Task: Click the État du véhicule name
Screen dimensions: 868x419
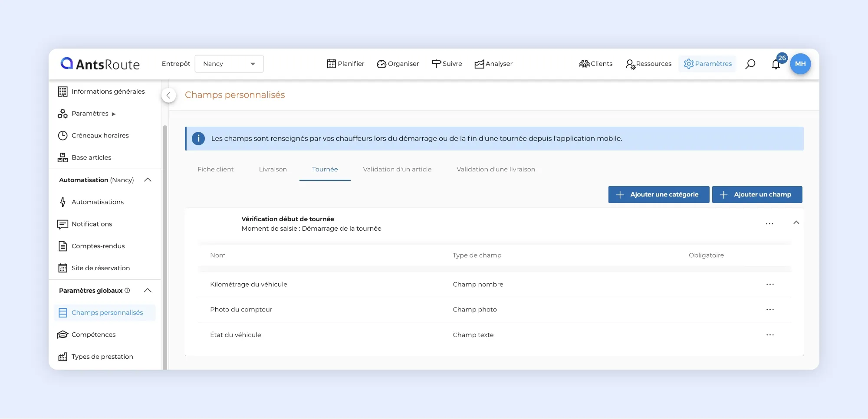Action: click(236, 335)
